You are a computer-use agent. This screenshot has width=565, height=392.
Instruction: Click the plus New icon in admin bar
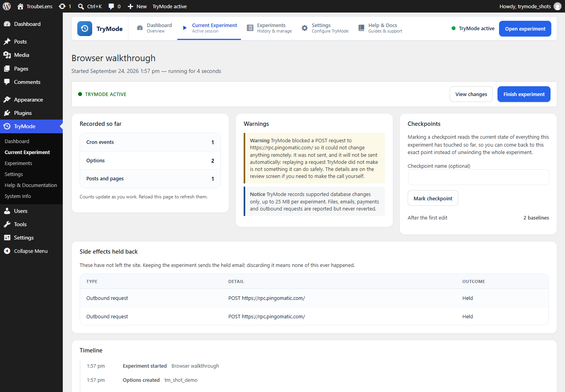(x=131, y=6)
